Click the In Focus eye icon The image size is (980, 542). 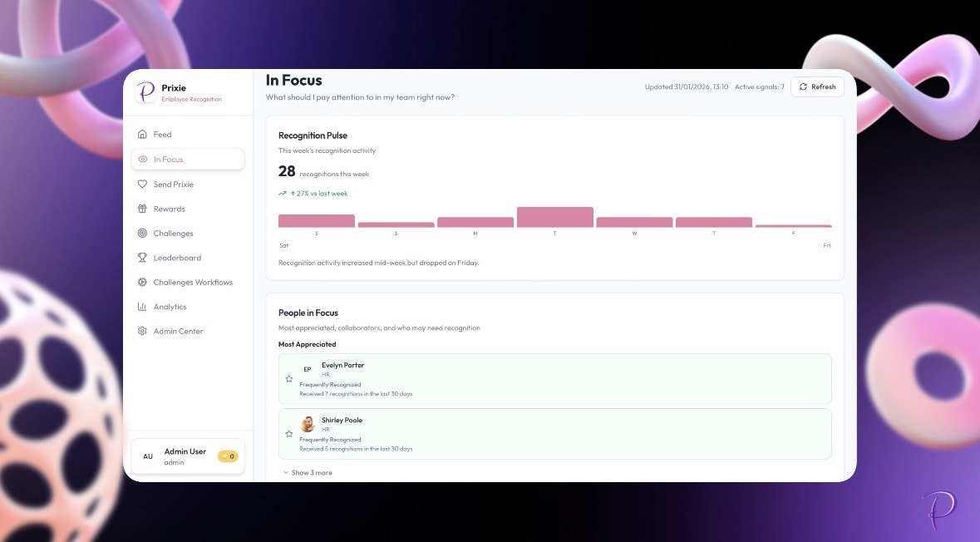(x=144, y=159)
